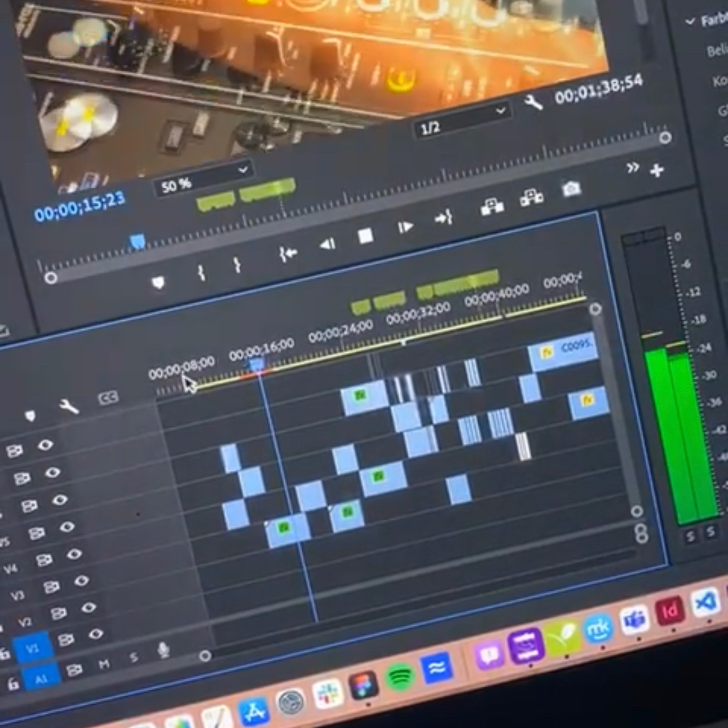Open Figma from the Dock
The image size is (728, 728).
click(364, 686)
